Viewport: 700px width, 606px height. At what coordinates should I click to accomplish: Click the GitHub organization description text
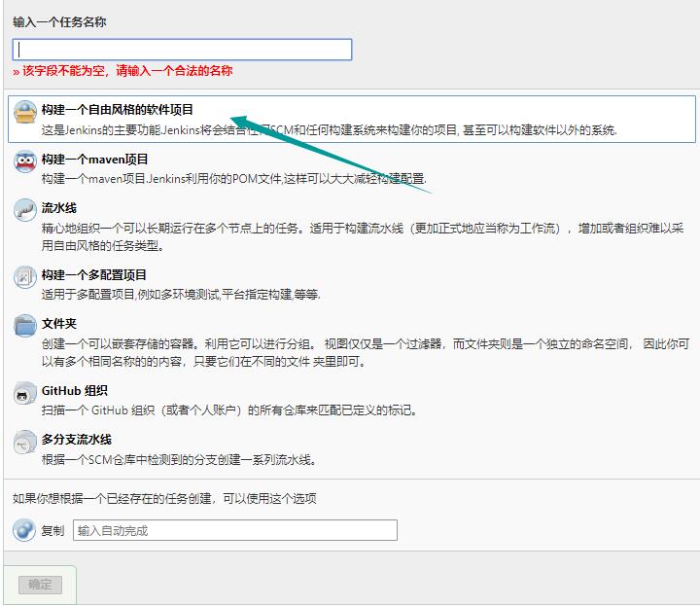(229, 410)
